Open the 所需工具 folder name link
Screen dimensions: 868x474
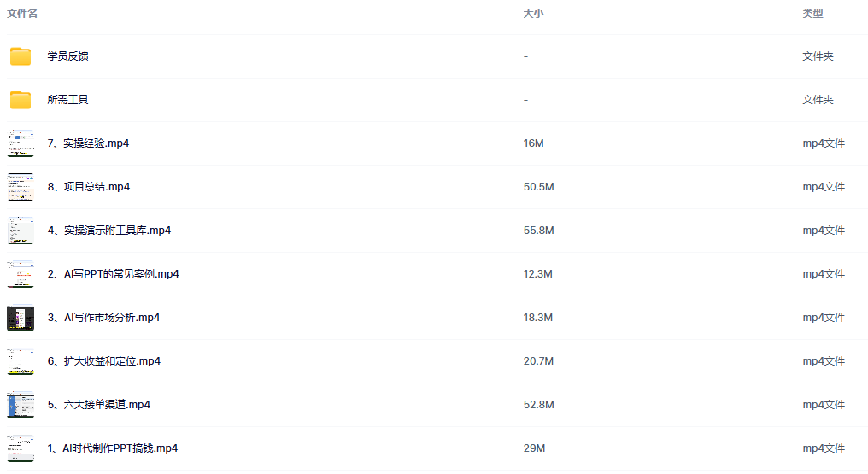coord(68,100)
